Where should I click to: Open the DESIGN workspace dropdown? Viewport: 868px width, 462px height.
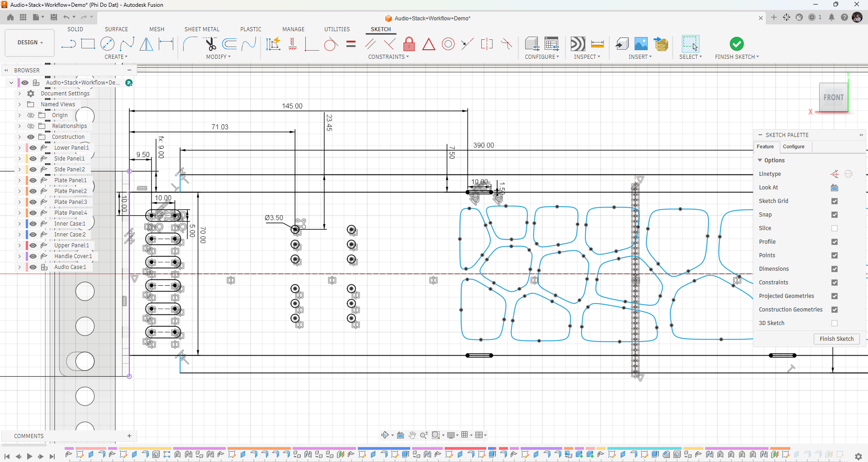pos(30,42)
